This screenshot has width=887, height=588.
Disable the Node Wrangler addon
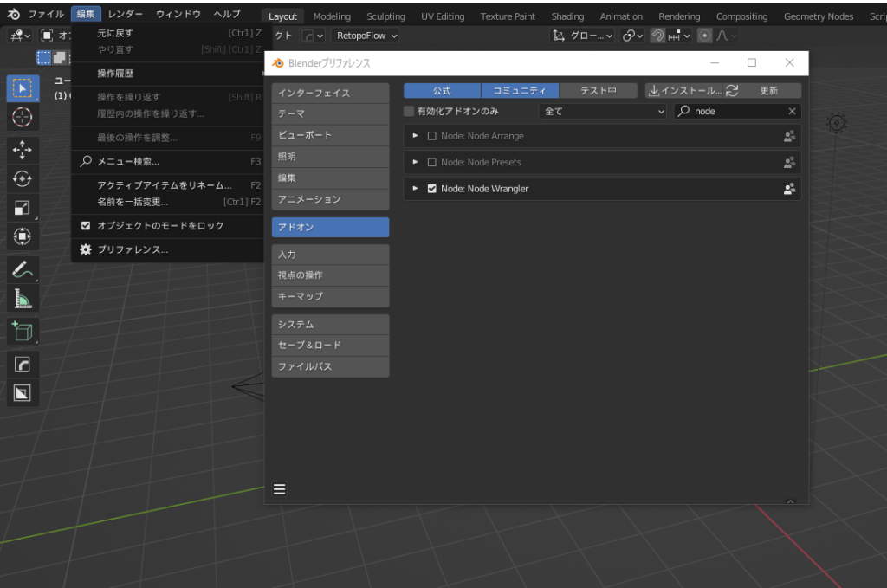(431, 188)
